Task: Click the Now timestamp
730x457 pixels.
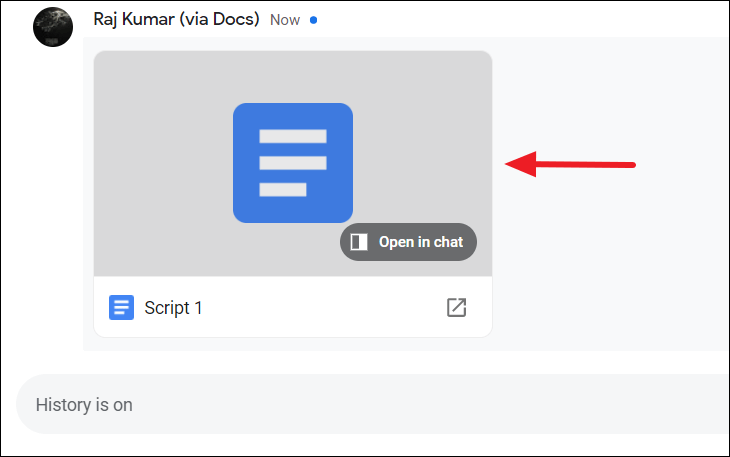Action: point(285,20)
